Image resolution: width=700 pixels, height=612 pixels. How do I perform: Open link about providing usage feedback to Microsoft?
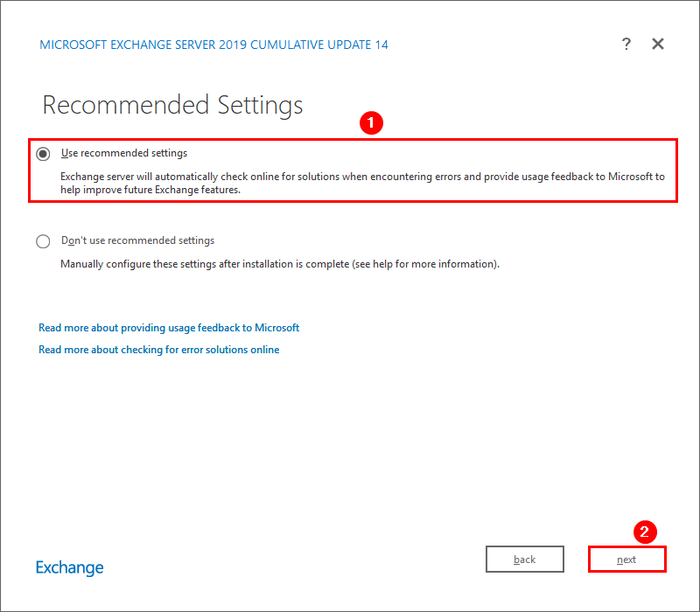[169, 328]
